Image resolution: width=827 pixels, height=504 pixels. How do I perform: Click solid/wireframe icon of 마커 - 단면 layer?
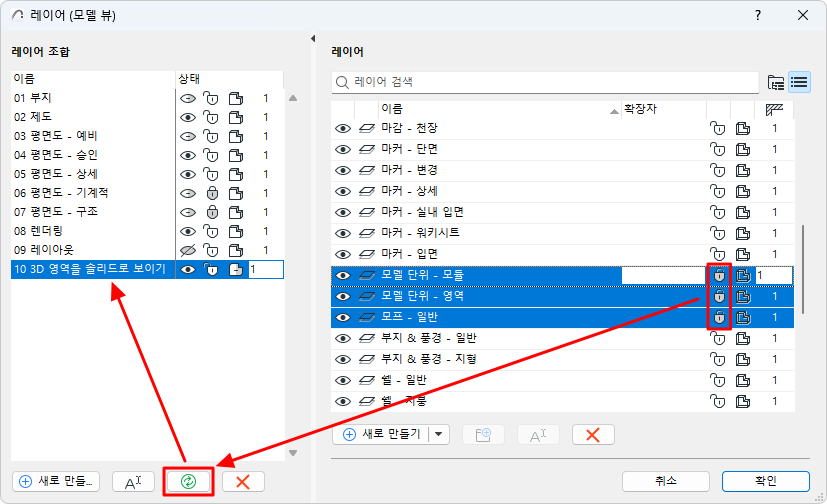pos(743,149)
